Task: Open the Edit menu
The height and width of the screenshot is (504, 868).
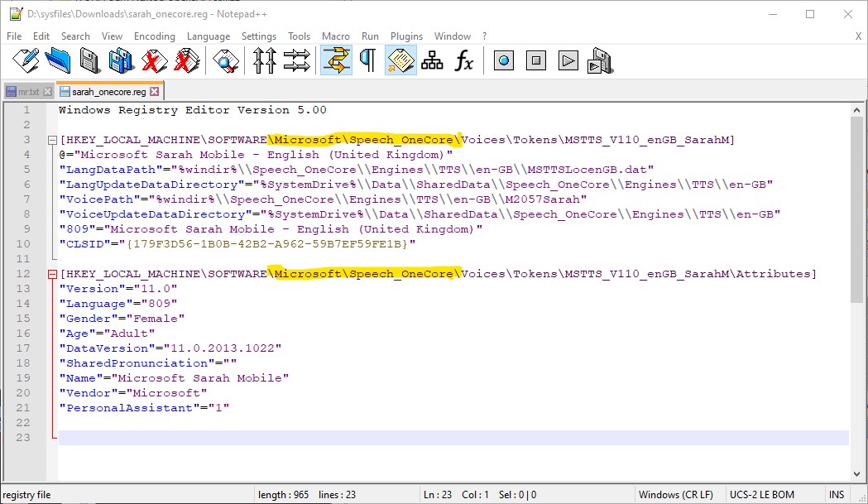Action: pyautogui.click(x=41, y=36)
